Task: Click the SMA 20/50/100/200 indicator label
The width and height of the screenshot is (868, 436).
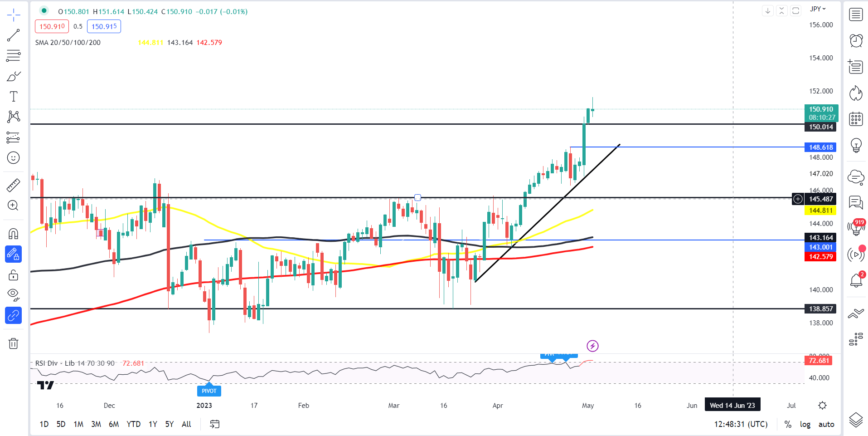Action: coord(68,43)
